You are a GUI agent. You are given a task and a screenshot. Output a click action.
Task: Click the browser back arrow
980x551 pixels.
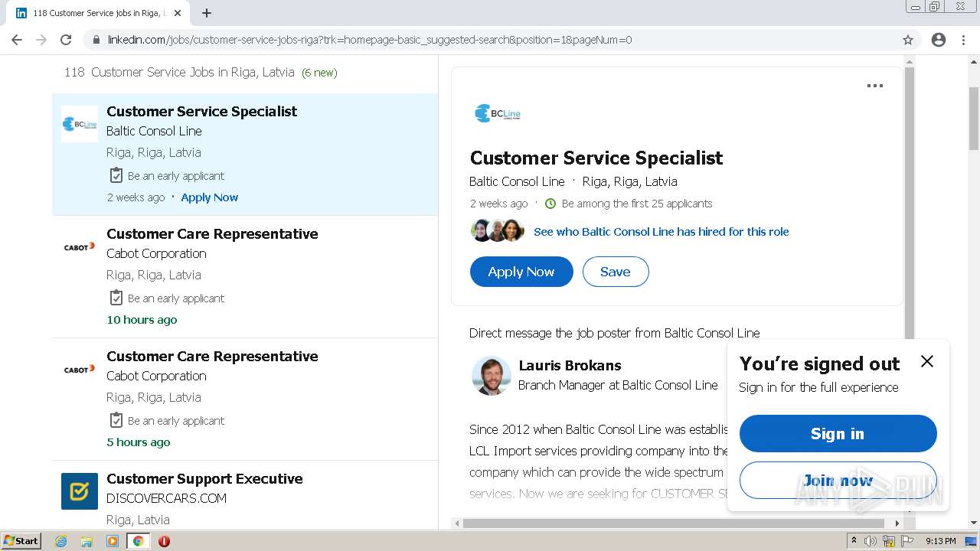pos(17,40)
